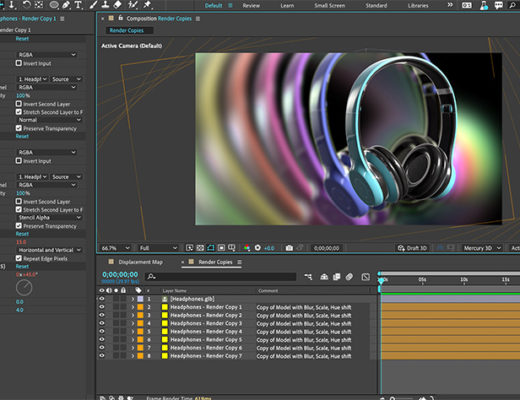Screen dimensions: 520x400
Task: Select the Clone Stamp tool
Action: pyautogui.click(x=105, y=5)
